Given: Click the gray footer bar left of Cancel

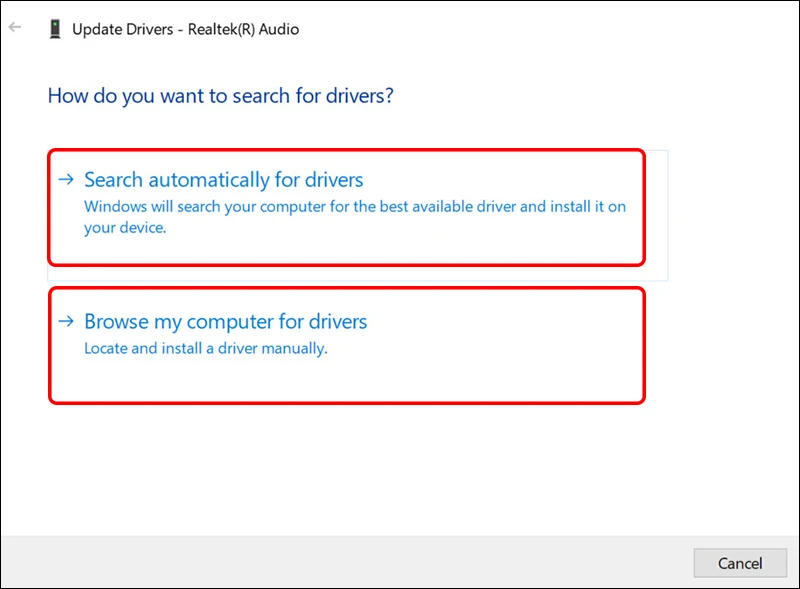Looking at the screenshot, I should tap(350, 562).
